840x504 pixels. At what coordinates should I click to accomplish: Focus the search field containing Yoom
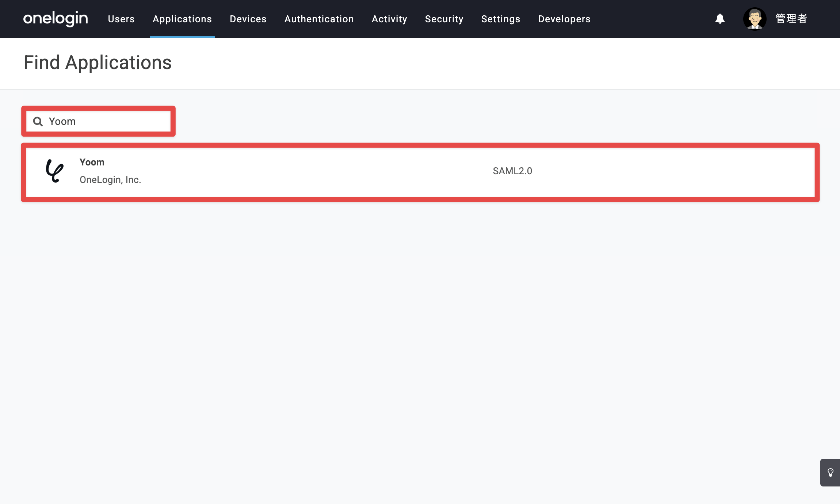pyautogui.click(x=98, y=121)
